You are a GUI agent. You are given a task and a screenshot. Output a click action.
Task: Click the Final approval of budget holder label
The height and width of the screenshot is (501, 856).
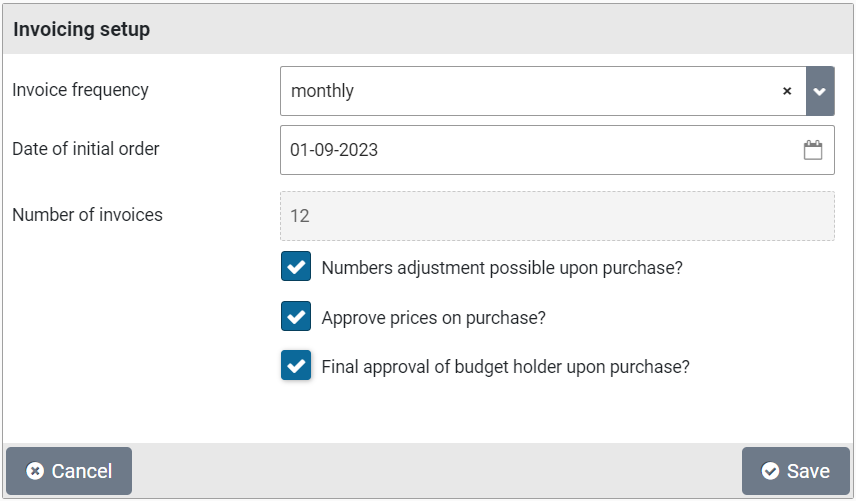click(505, 367)
